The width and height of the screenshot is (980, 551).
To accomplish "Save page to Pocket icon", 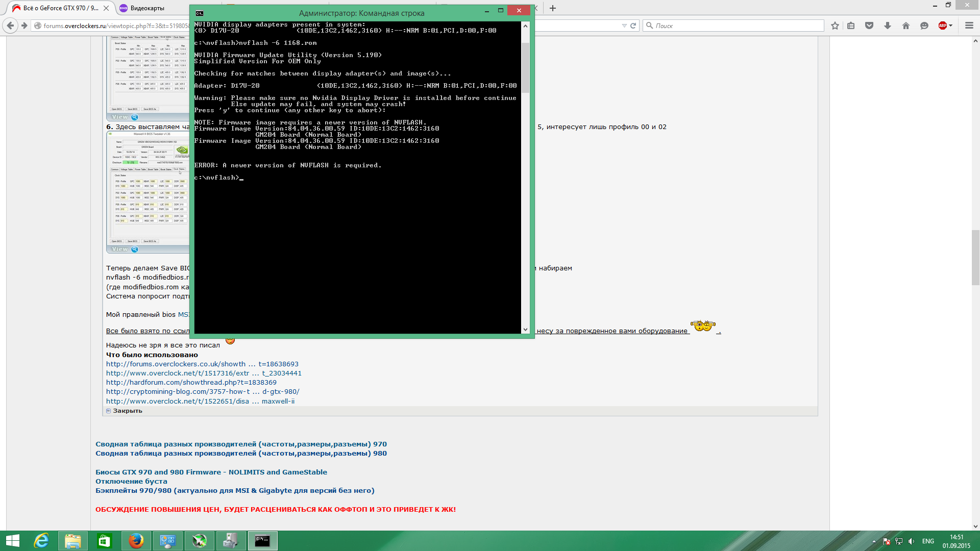I will tap(869, 26).
